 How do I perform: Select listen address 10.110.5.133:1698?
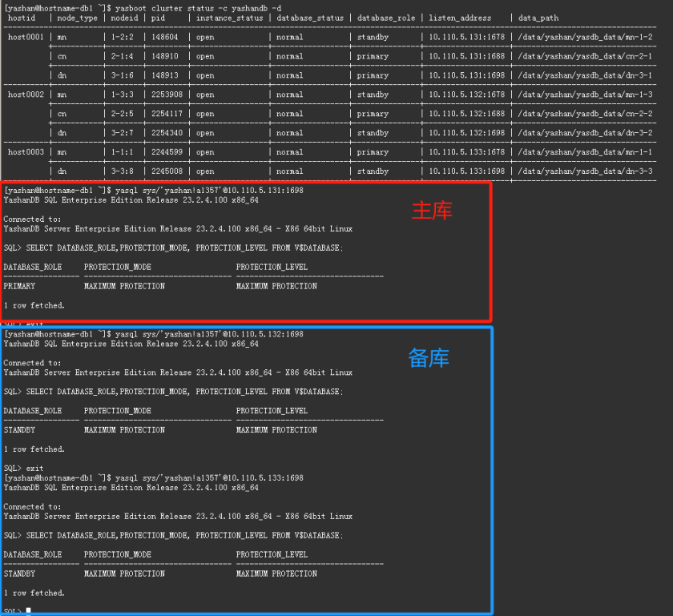pyautogui.click(x=467, y=171)
